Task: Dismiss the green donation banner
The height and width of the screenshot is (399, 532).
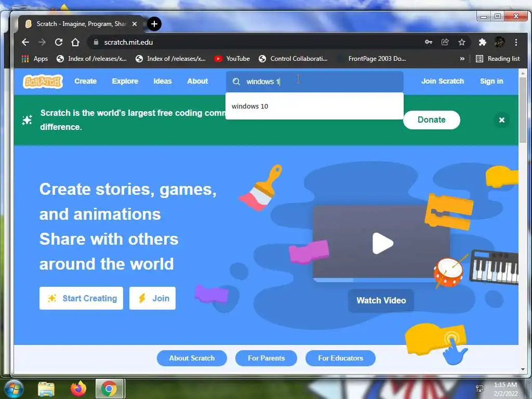Action: [x=502, y=120]
